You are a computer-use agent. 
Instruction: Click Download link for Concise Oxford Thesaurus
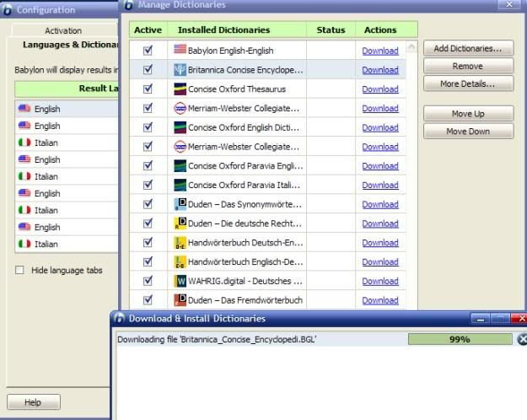click(380, 89)
